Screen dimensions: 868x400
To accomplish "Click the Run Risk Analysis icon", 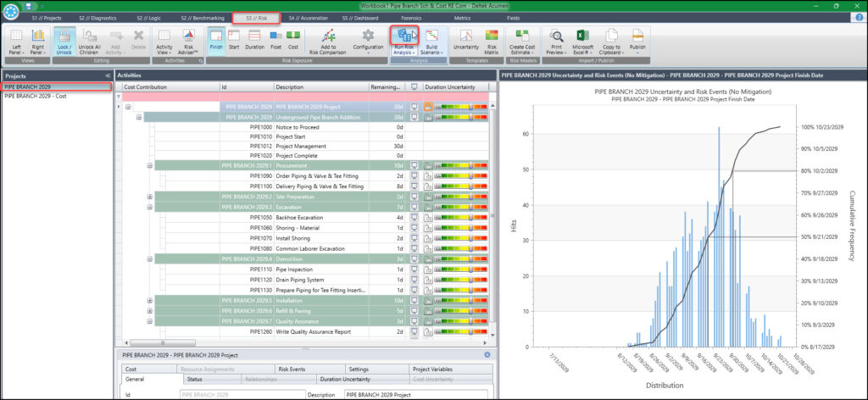I will 403,36.
